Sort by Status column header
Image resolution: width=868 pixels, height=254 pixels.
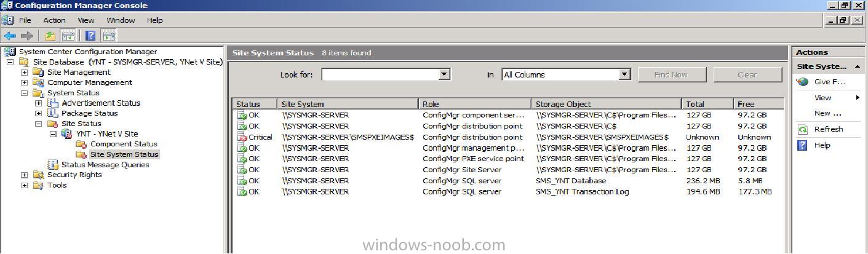pyautogui.click(x=254, y=104)
